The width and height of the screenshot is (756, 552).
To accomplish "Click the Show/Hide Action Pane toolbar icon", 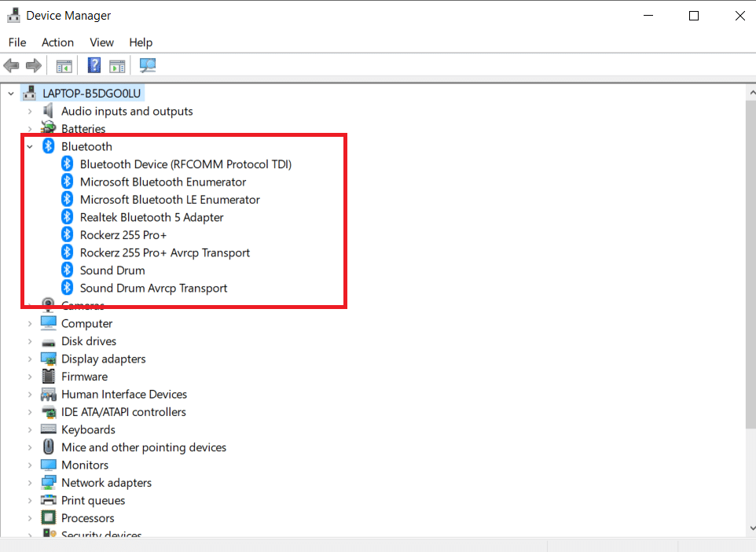I will click(117, 65).
